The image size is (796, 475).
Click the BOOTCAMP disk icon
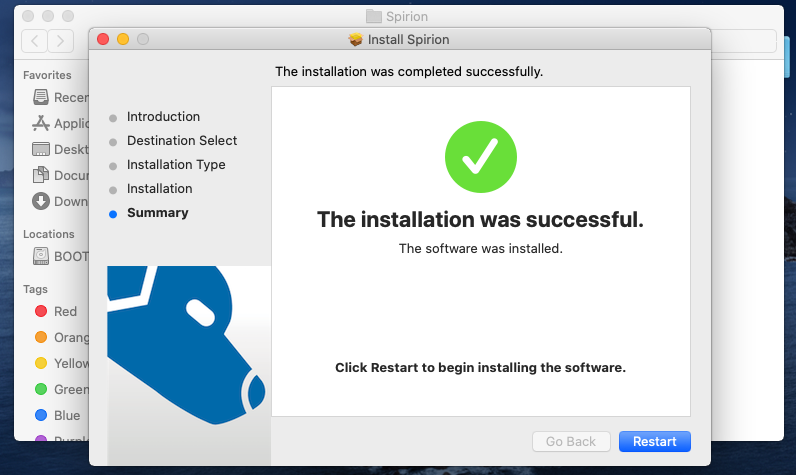click(41, 256)
